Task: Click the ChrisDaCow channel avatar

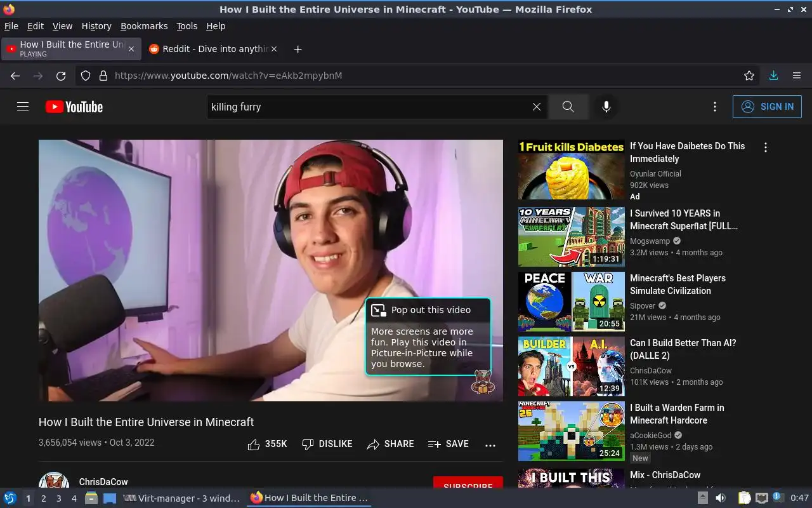Action: point(54,480)
